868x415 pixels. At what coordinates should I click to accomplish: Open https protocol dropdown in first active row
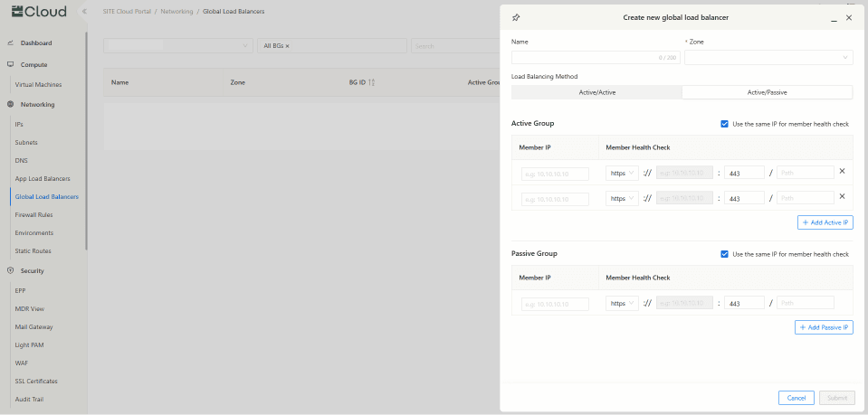point(622,173)
